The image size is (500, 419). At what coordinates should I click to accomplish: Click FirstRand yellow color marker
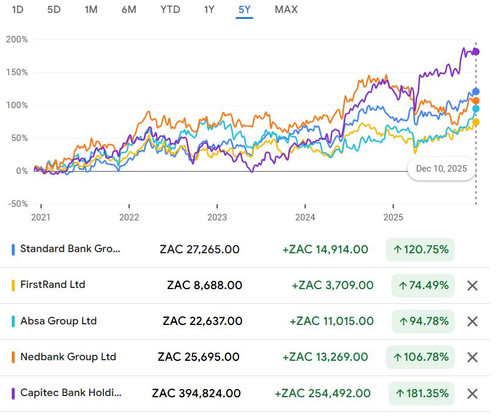[13, 286]
